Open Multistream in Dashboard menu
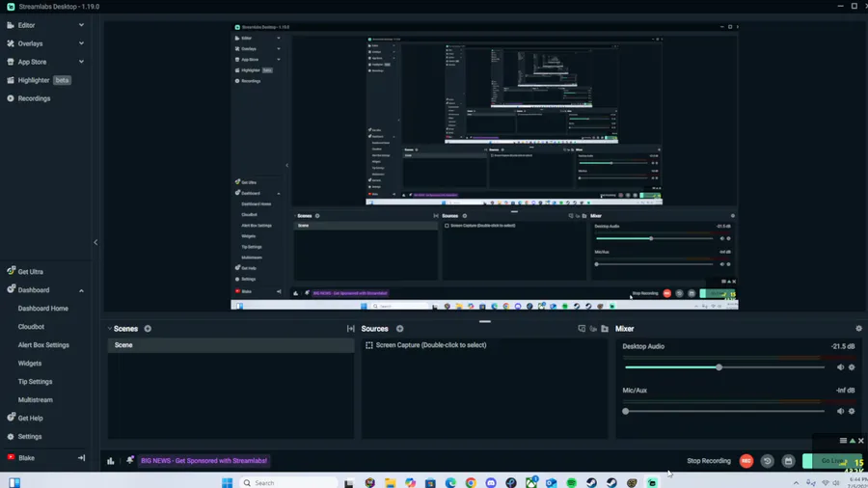Image resolution: width=868 pixels, height=488 pixels. [36, 400]
